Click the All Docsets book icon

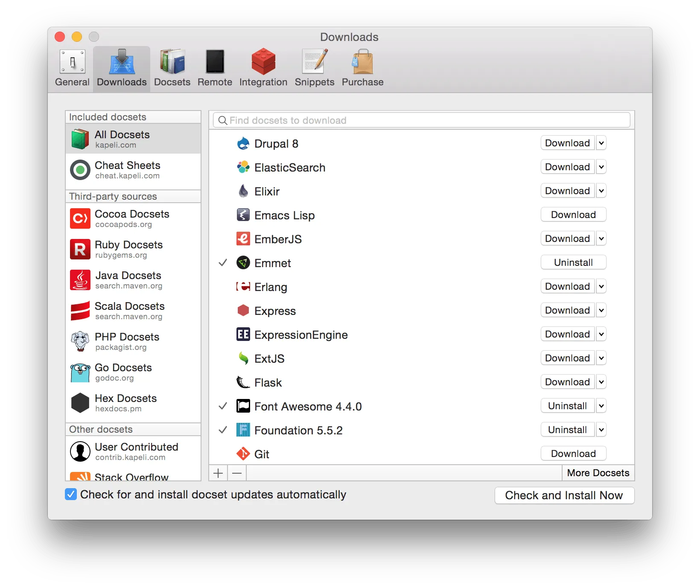[x=80, y=139]
